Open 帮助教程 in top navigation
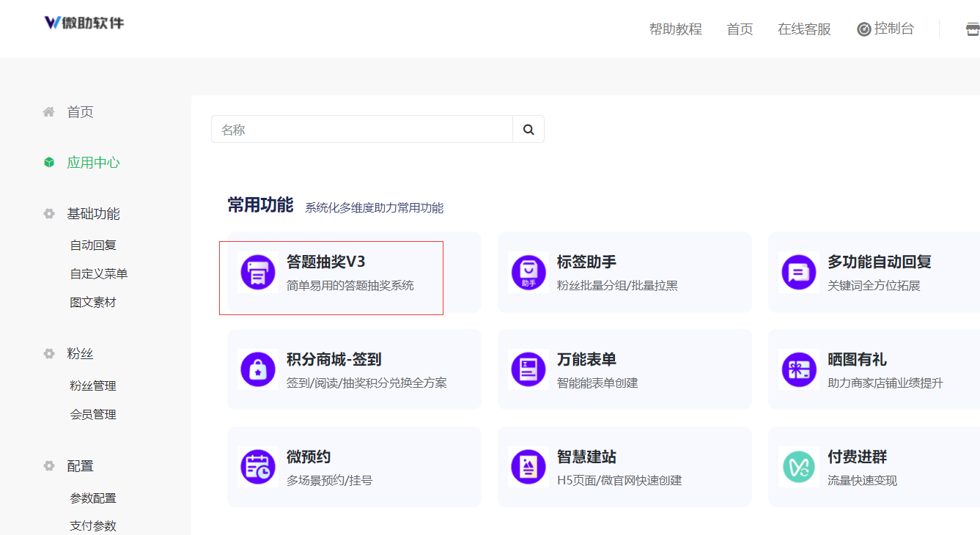 [676, 29]
